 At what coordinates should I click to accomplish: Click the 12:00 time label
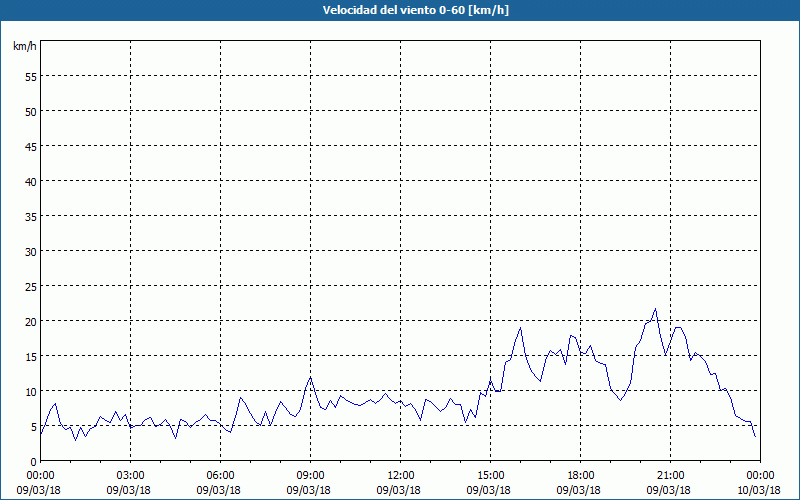coord(400,475)
